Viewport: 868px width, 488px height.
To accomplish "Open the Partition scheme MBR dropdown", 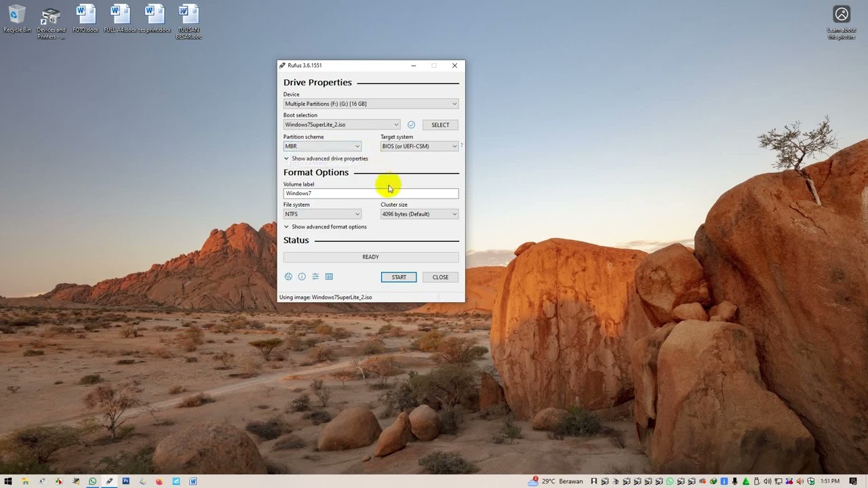I will point(322,146).
